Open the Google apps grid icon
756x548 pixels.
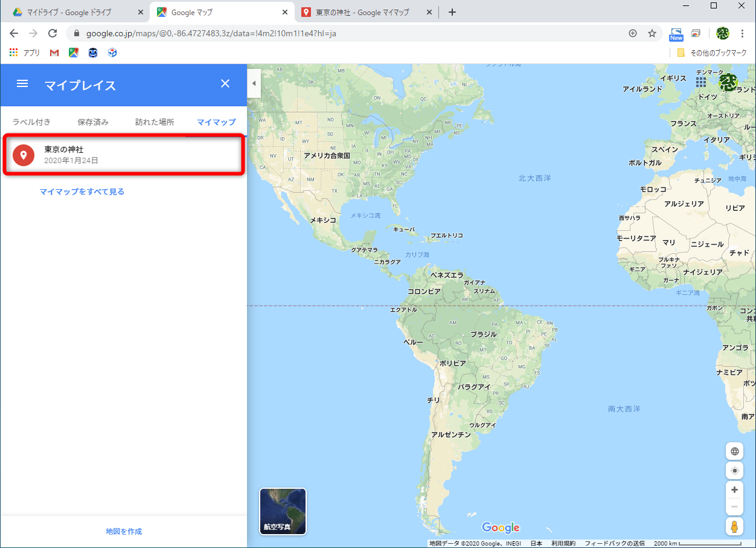(x=701, y=82)
